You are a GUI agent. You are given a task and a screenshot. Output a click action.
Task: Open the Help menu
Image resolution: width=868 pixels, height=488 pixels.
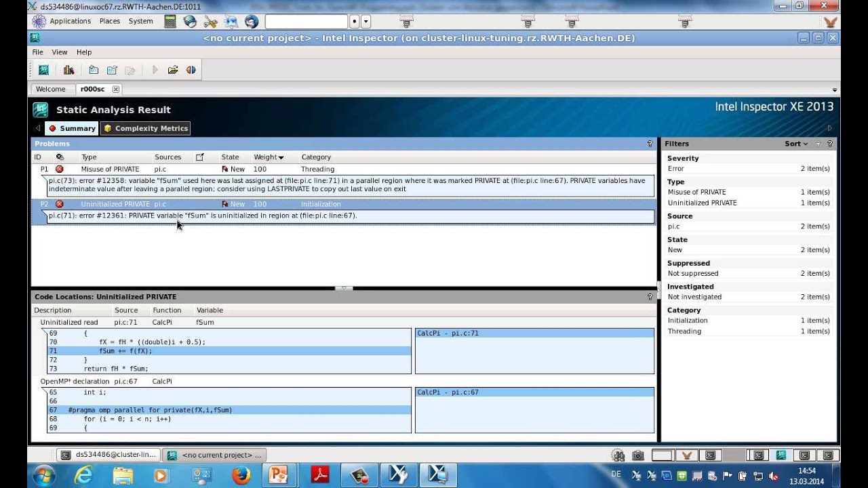click(84, 52)
